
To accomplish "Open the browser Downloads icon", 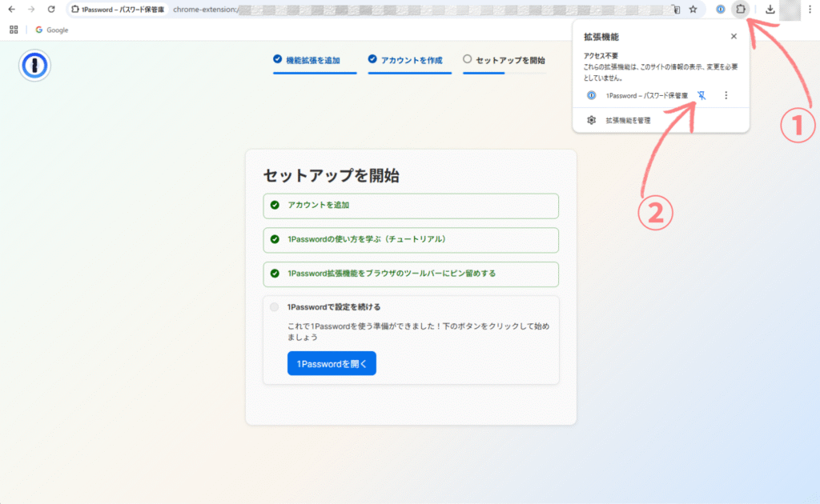I will click(x=770, y=10).
